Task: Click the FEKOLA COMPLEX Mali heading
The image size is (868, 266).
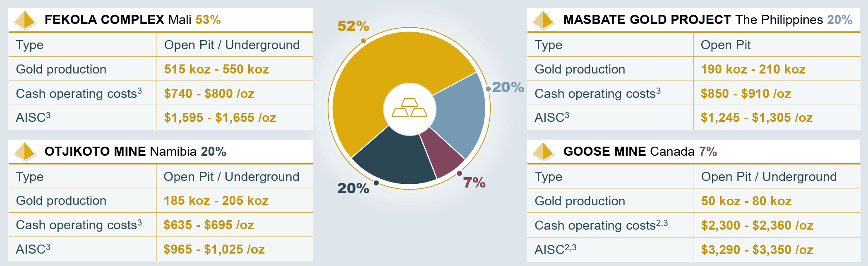Action: point(132,20)
